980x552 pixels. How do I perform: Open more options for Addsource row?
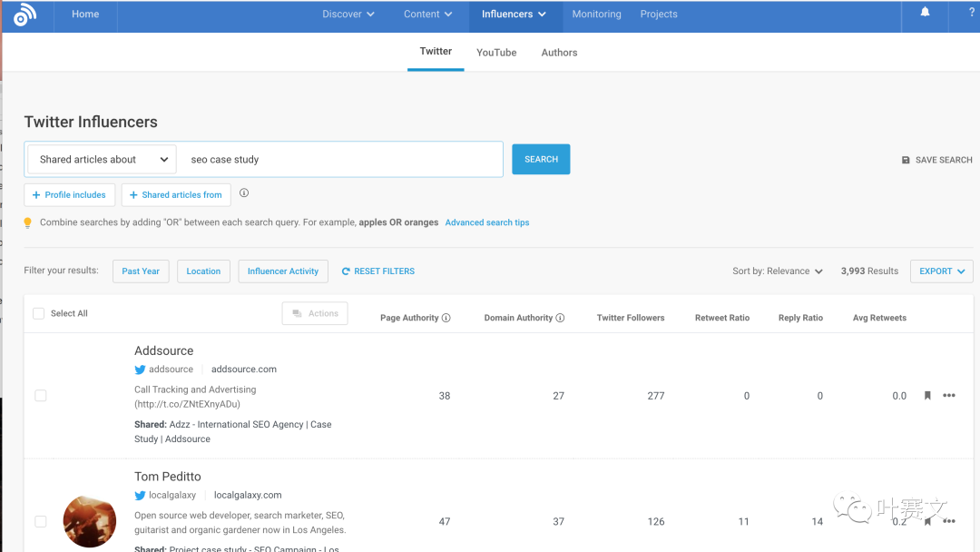point(949,395)
